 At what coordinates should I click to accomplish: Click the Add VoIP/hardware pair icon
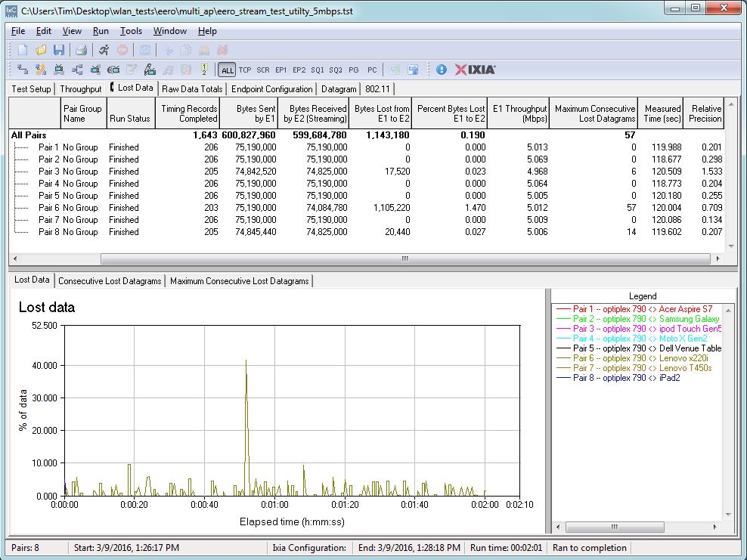(x=41, y=70)
